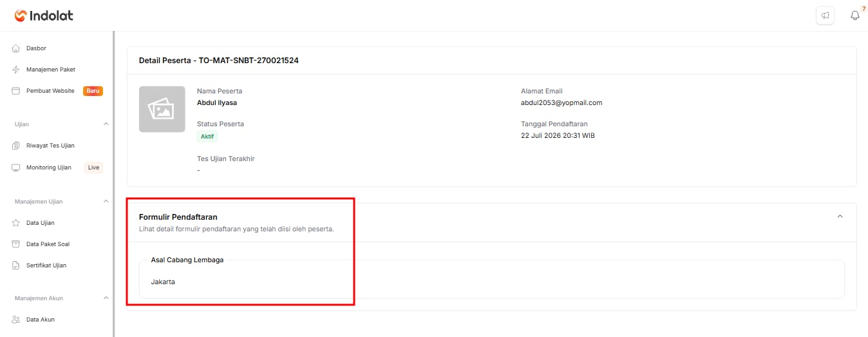This screenshot has height=337, width=868.
Task: Click the Alamat Email label
Action: [542, 91]
